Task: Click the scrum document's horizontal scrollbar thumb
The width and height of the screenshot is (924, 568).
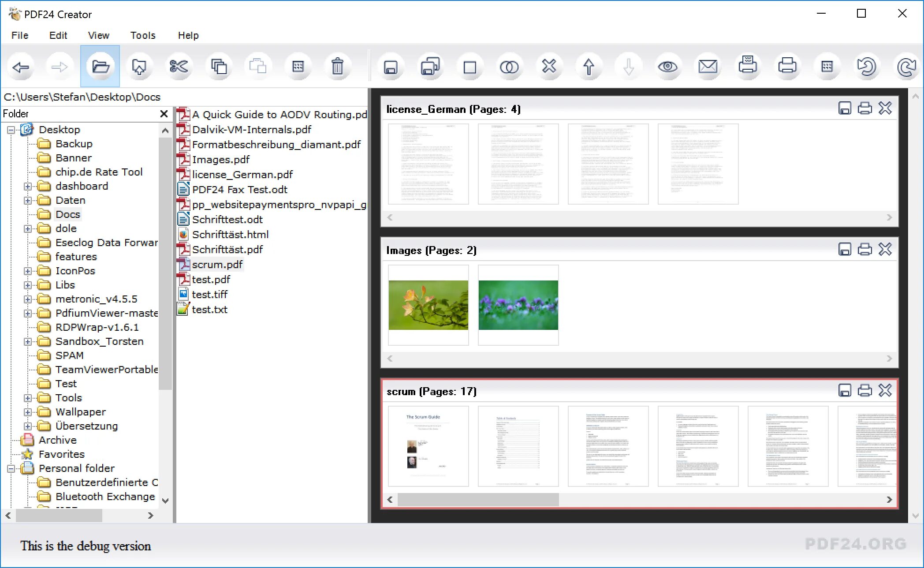Action: [478, 500]
